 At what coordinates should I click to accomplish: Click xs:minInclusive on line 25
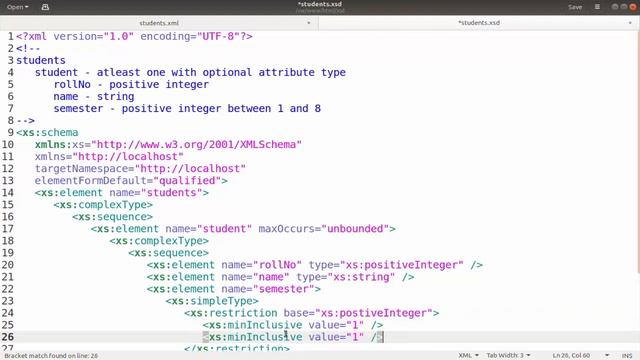(256, 325)
